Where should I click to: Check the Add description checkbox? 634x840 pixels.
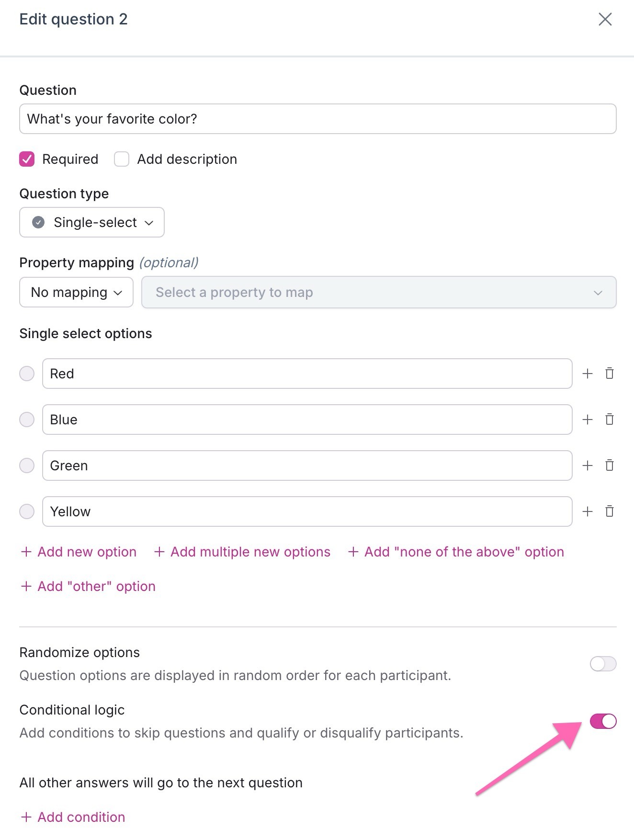point(122,159)
